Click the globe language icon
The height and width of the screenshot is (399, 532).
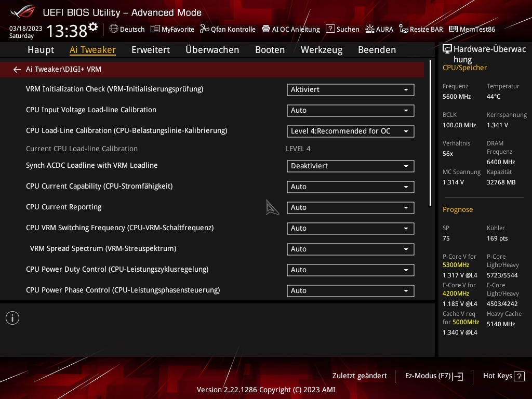(x=114, y=29)
